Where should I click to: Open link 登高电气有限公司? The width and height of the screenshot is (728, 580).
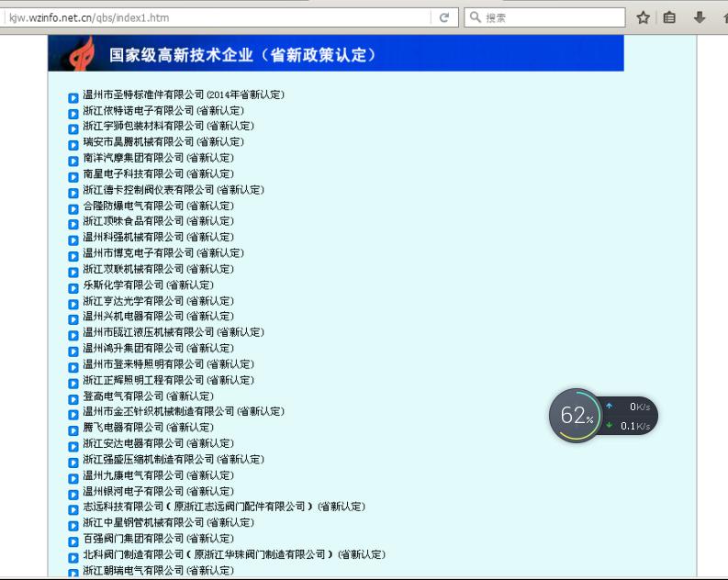coord(148,396)
